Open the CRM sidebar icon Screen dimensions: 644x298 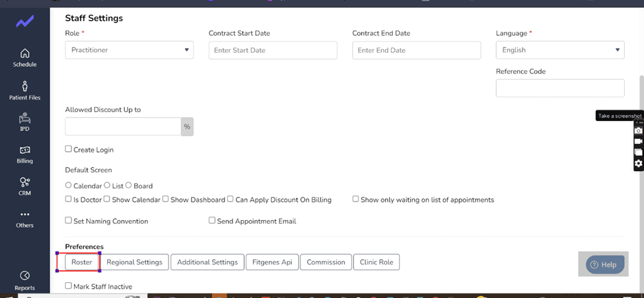click(x=24, y=182)
